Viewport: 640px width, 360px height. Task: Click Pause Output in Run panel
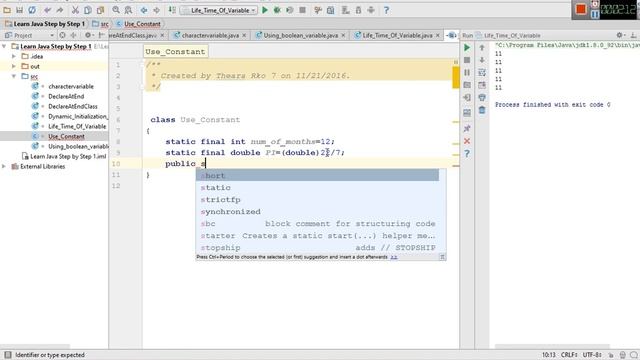(467, 72)
